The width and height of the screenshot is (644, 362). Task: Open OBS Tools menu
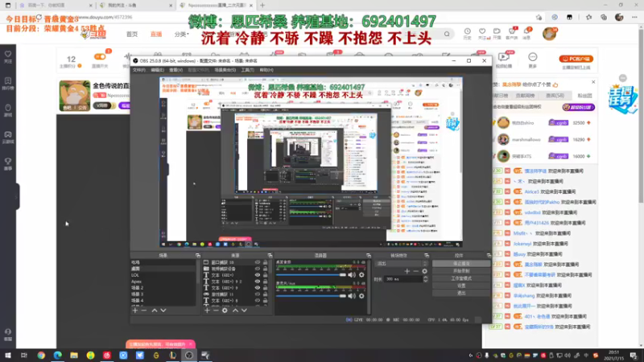click(x=247, y=70)
